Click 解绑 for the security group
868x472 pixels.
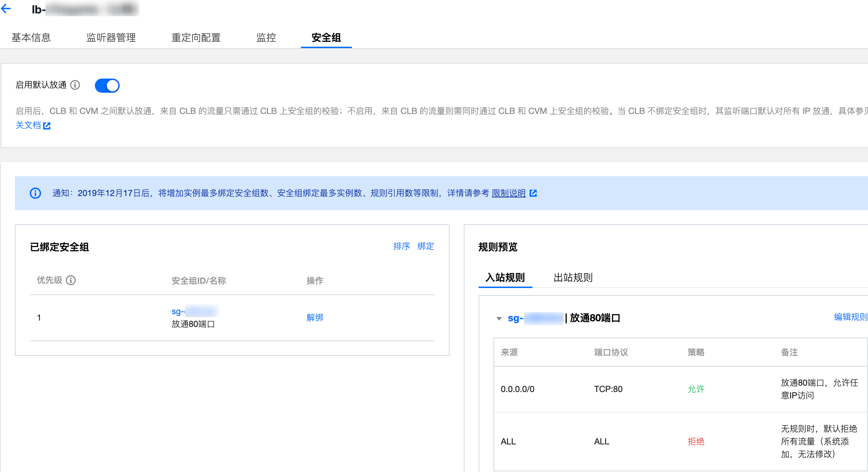315,317
